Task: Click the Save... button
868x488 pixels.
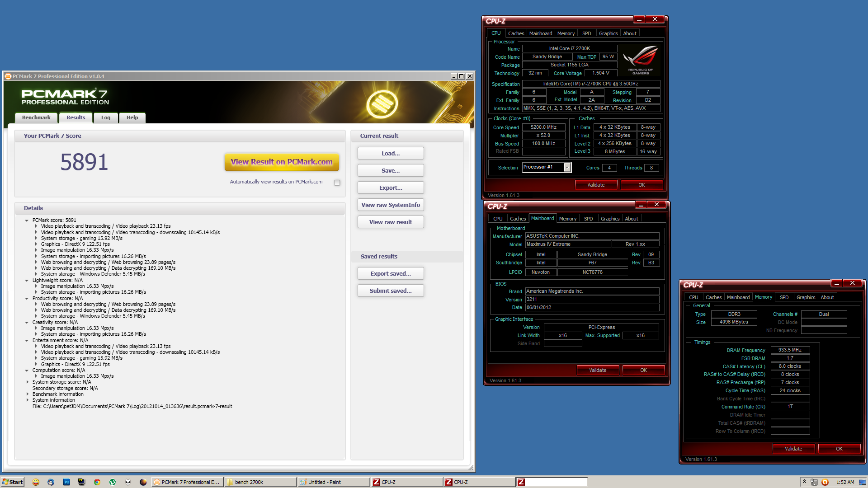Action: click(391, 171)
